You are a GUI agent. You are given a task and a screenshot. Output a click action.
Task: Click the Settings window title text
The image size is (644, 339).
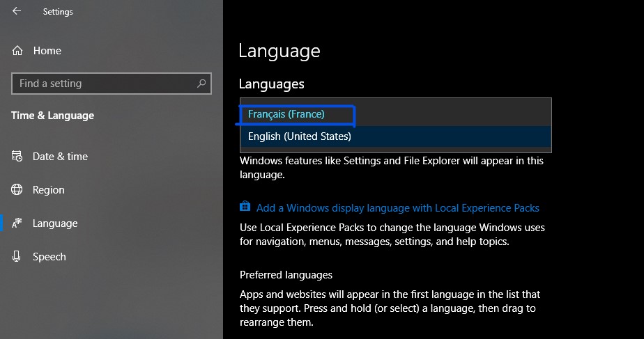(x=58, y=12)
